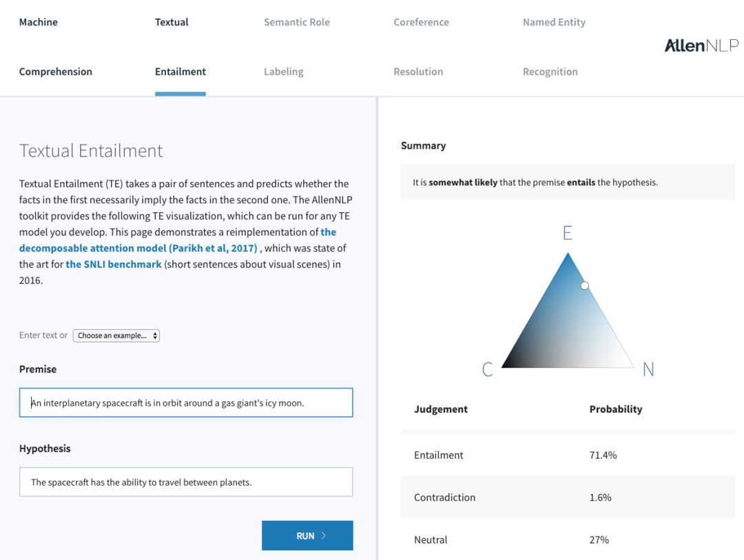Open the Named Entity Recognition tab
This screenshot has height=560, width=744.
point(554,47)
